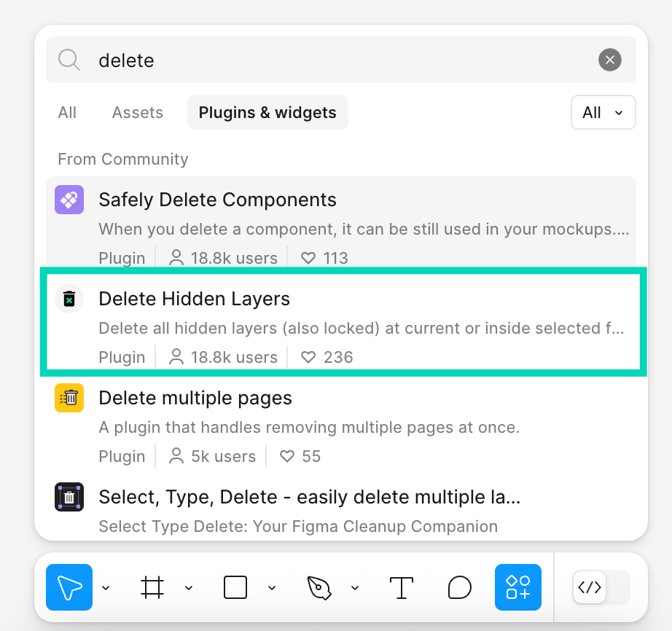
Task: Toggle Dev Mode switch
Action: [602, 587]
